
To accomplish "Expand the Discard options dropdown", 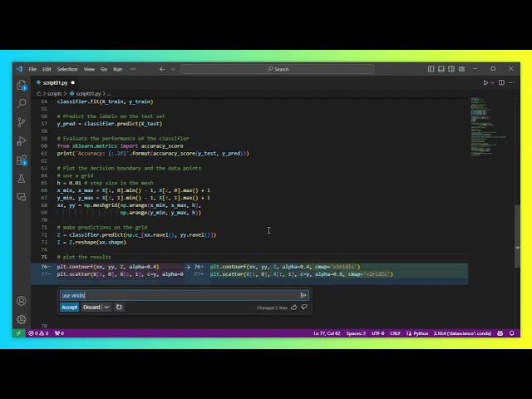I will pos(106,307).
